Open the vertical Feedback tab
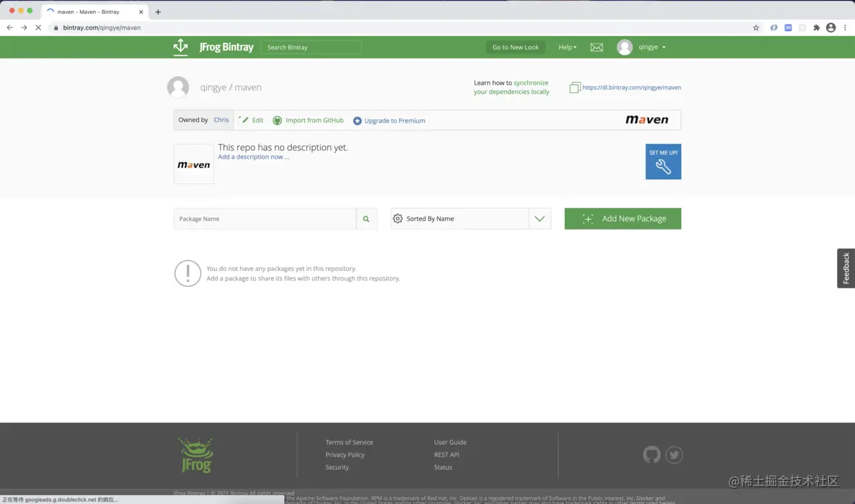The image size is (855, 504). point(846,268)
